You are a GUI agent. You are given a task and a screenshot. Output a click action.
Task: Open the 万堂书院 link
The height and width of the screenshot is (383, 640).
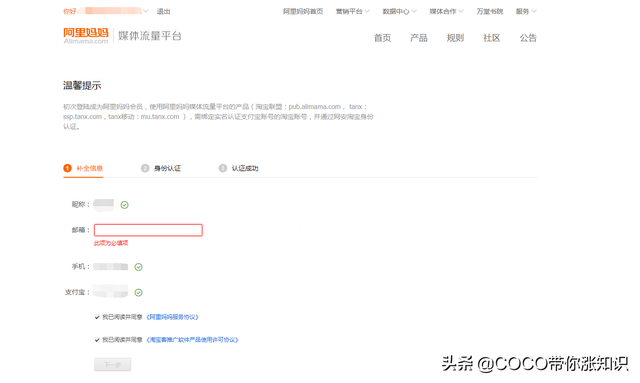click(490, 11)
